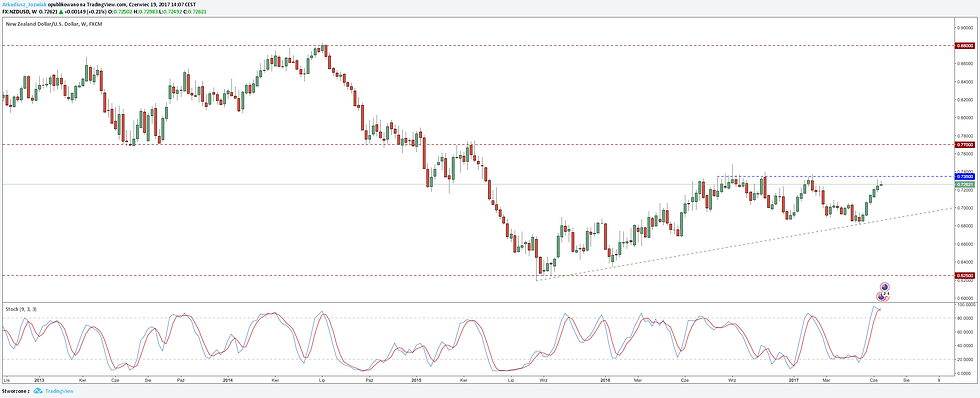Click the upper New Zealand flag event icon
The height and width of the screenshot is (398, 980).
(884, 287)
